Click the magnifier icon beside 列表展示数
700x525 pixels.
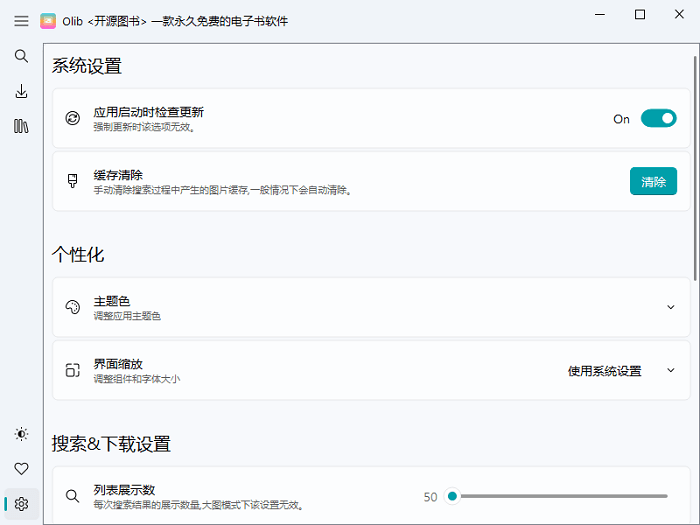tap(72, 496)
